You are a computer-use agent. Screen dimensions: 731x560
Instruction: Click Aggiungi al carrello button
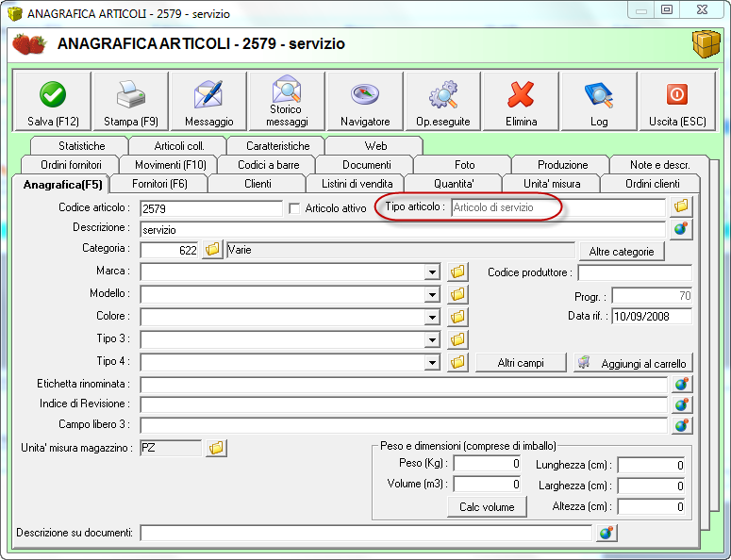[633, 363]
